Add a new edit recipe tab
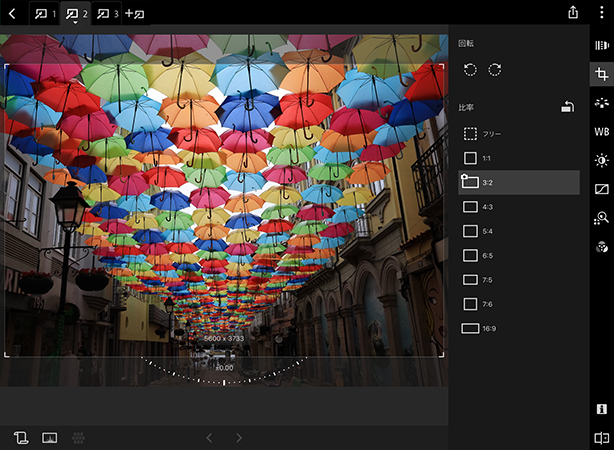The image size is (614, 450). click(135, 13)
